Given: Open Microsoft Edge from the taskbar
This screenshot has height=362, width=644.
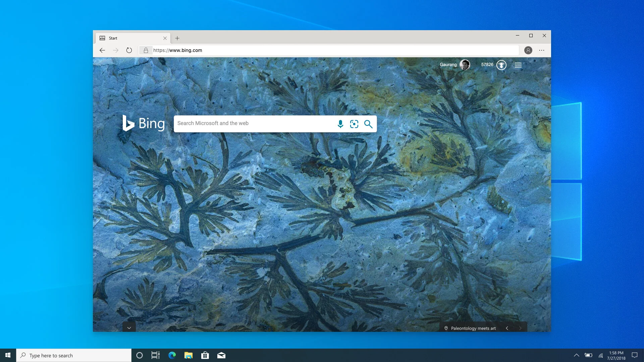Looking at the screenshot, I should pyautogui.click(x=172, y=355).
